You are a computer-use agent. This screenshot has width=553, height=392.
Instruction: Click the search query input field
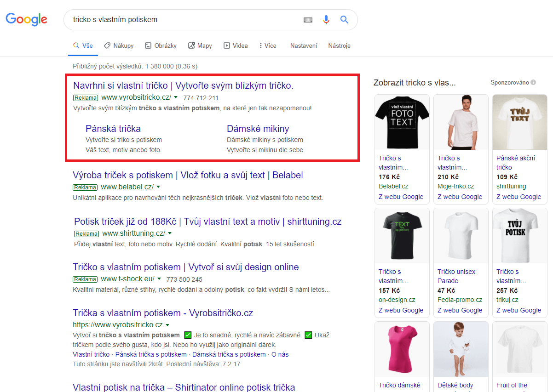[x=184, y=20]
